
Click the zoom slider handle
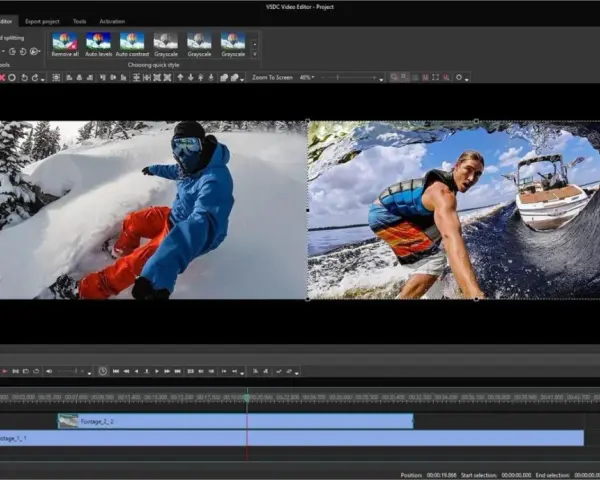coord(338,77)
